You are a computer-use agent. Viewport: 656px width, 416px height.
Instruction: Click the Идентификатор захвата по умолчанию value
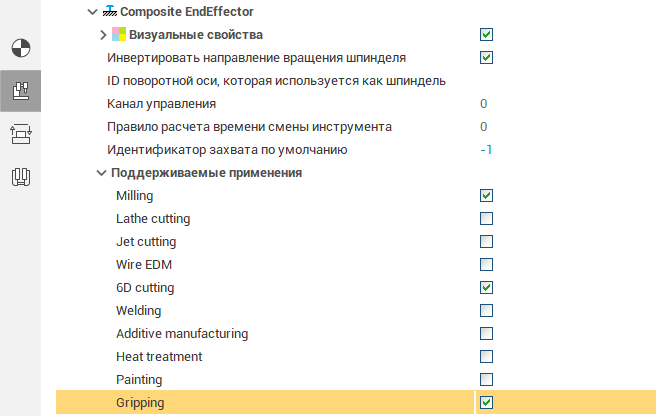pos(485,150)
